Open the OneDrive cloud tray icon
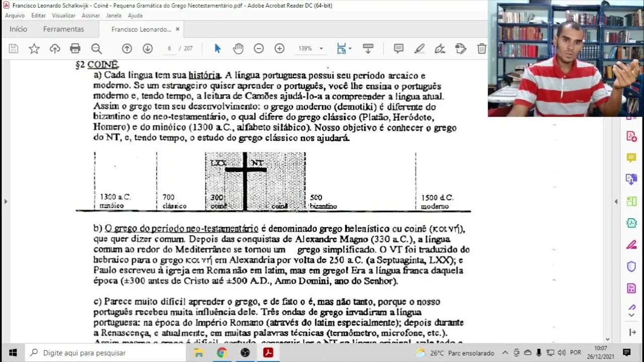Screen dimensions: 644x362 coord(528,353)
